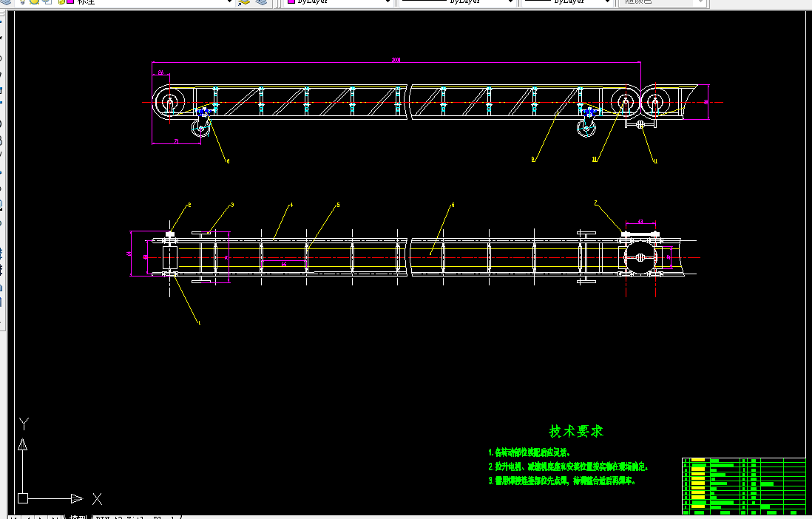Select the 71 dimension text below the left roller

point(176,141)
